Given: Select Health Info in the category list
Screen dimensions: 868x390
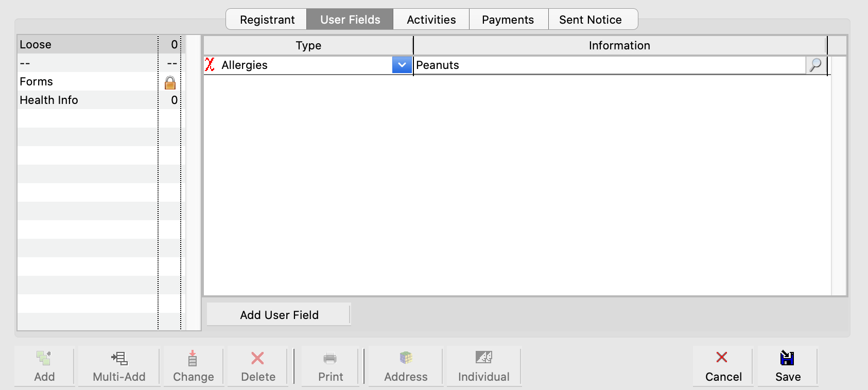Looking at the screenshot, I should [x=49, y=100].
